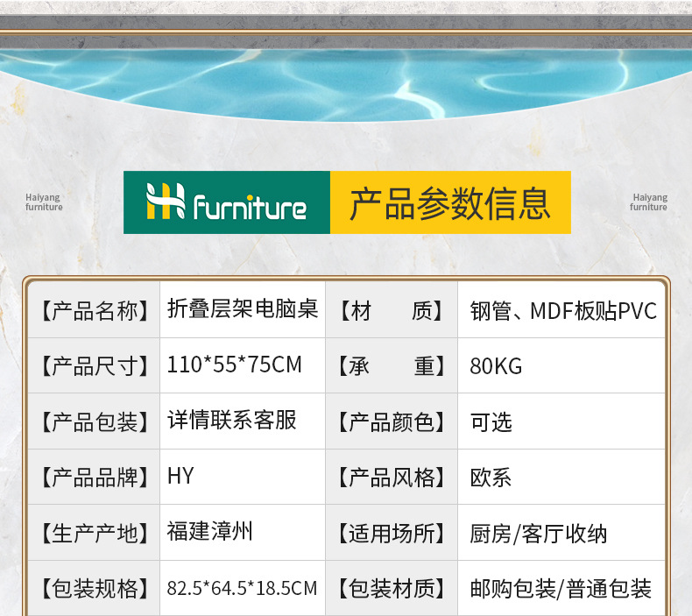The image size is (692, 616).
Task: Click the 产品参数信息 yellow heading
Action: tap(450, 202)
